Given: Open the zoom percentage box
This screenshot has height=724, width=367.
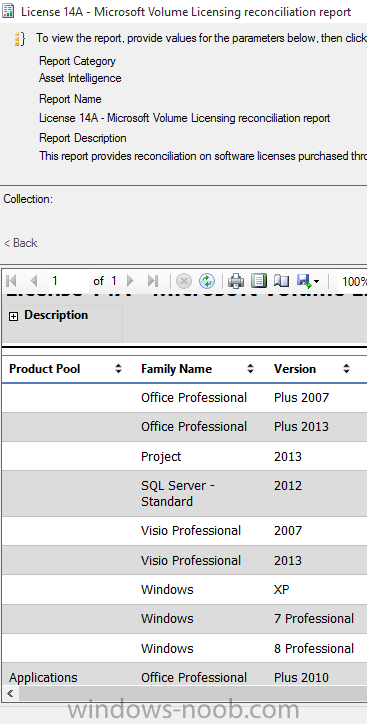Looking at the screenshot, I should (x=353, y=281).
